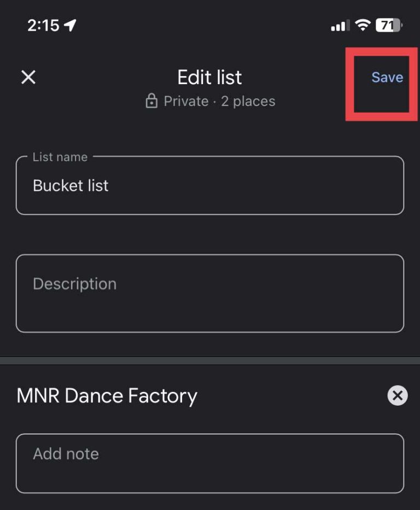Tap the '2 places' count text
This screenshot has width=420, height=510.
[248, 101]
